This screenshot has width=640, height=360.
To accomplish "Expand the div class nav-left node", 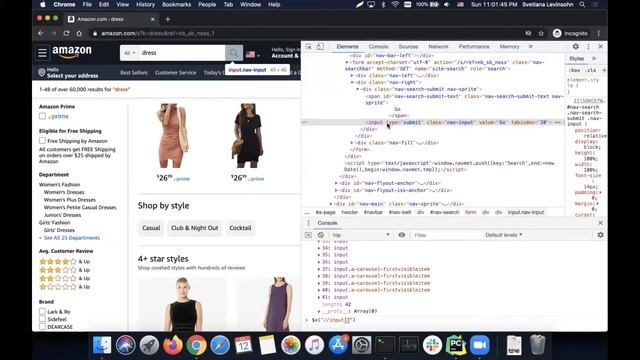I will 352,76.
